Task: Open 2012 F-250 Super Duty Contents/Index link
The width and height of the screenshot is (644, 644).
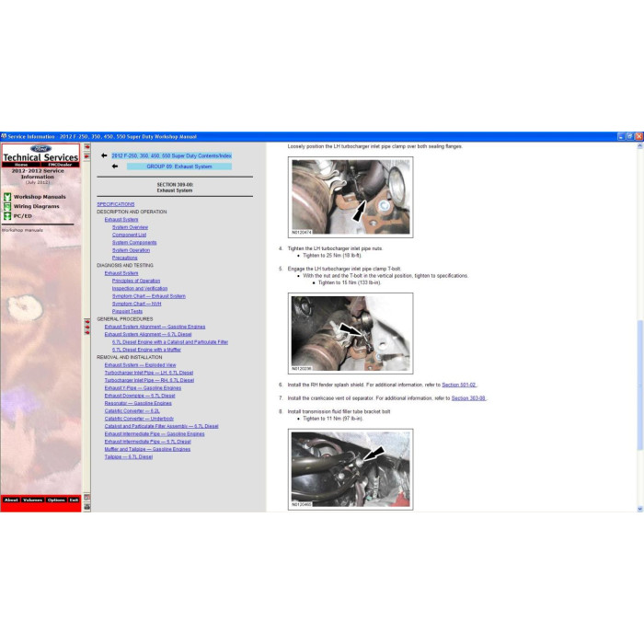Action: tap(172, 155)
